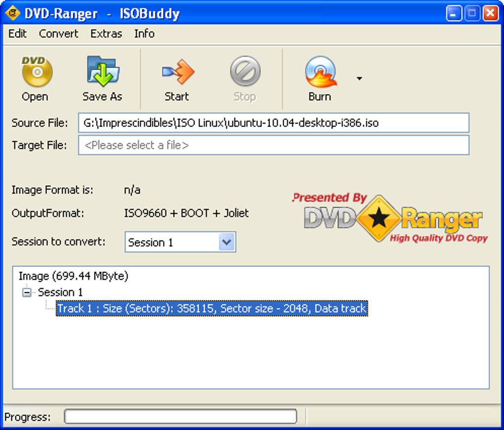Viewport: 504px width, 430px height.
Task: Click the 'ISO9660 + BOOT + Joliet' output format text
Action: [x=186, y=213]
